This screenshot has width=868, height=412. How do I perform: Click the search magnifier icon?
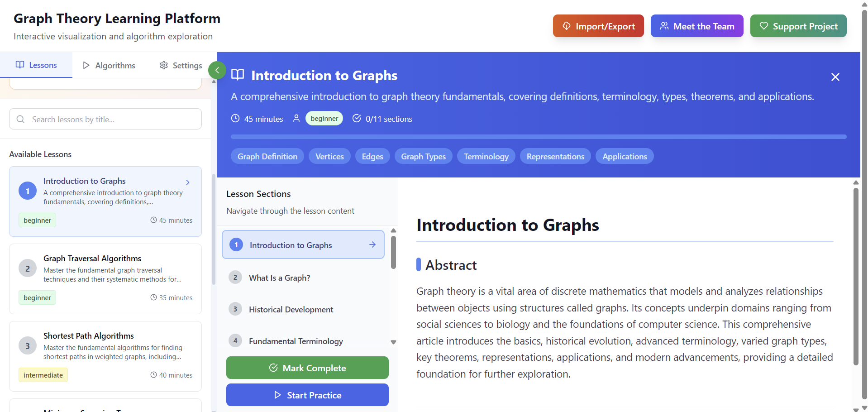point(20,119)
